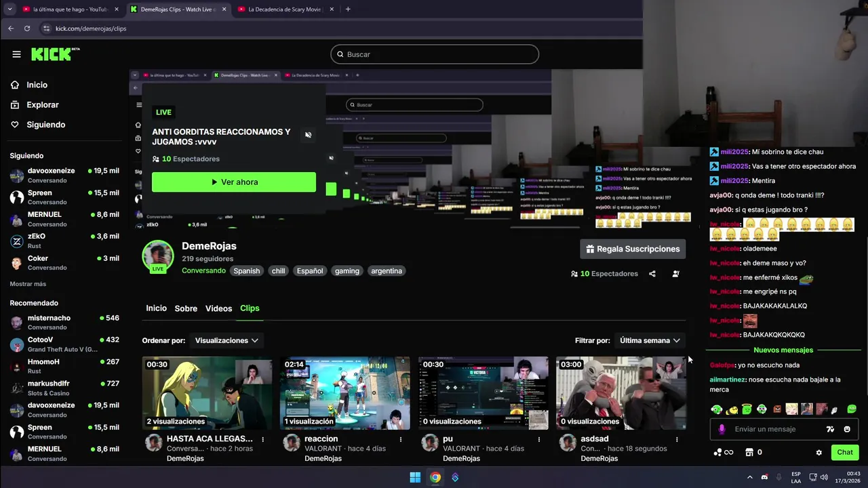Pick the green speech bubble emote

pyautogui.click(x=852, y=409)
